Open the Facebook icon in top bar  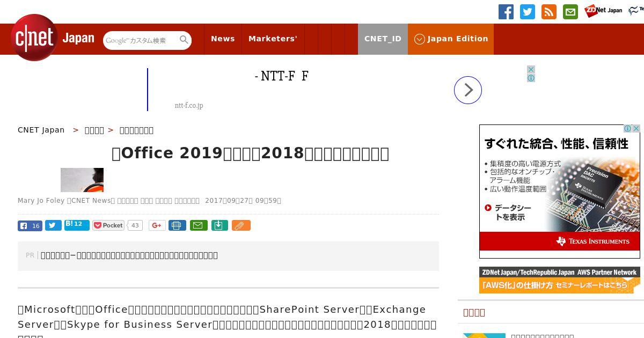tap(506, 12)
